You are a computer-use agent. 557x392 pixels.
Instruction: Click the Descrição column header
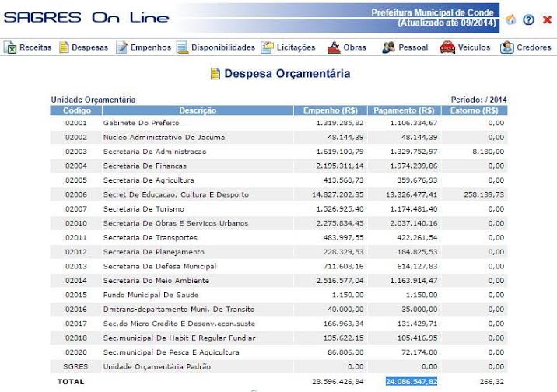coord(198,110)
